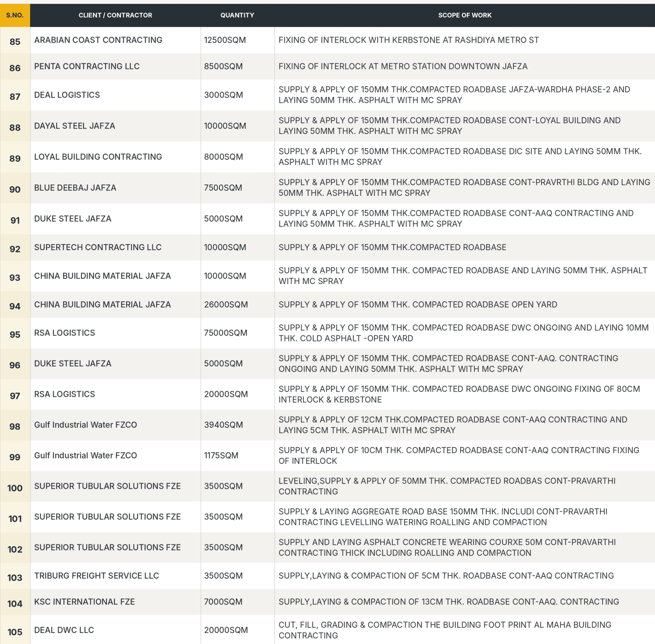Click the S.NO. column header

pyautogui.click(x=15, y=15)
